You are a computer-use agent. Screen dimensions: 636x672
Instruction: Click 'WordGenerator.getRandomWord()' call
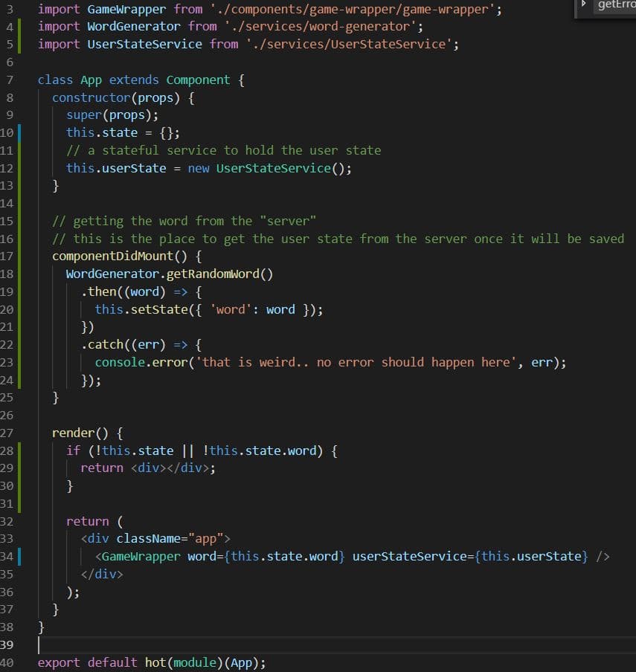pyautogui.click(x=170, y=274)
